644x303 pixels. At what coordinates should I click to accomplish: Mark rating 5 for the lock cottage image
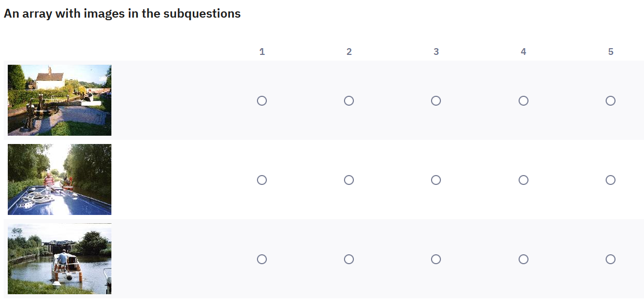[x=610, y=100]
